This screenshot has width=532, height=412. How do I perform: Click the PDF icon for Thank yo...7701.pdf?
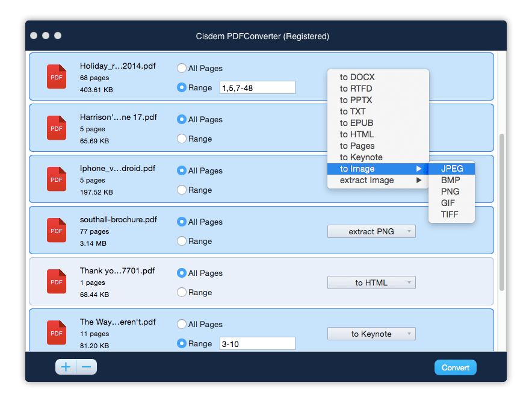(56, 281)
